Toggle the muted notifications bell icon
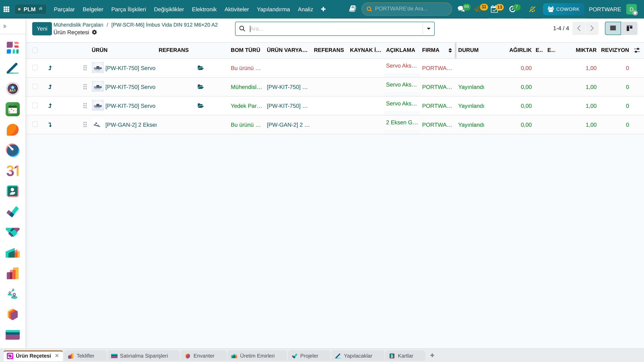 [x=533, y=9]
